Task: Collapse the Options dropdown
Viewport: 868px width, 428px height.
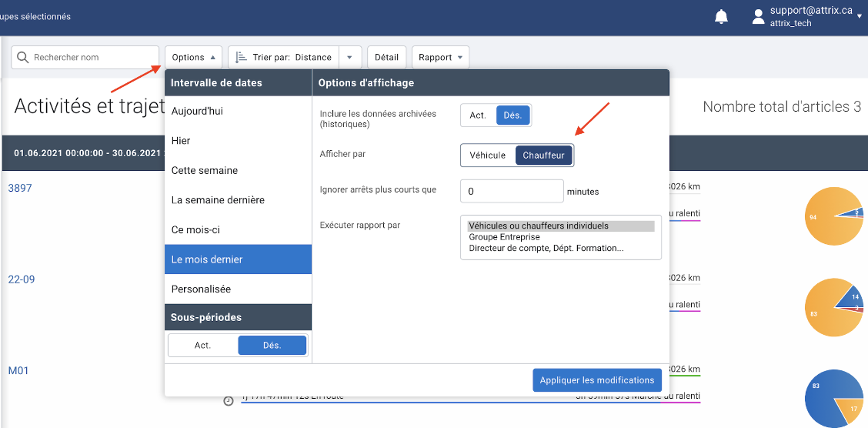Action: click(x=193, y=57)
